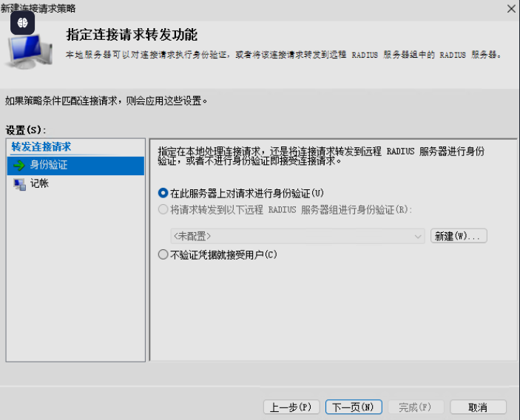520x420 pixels.
Task: Click the 转发连接请求 section header
Action: [41, 147]
